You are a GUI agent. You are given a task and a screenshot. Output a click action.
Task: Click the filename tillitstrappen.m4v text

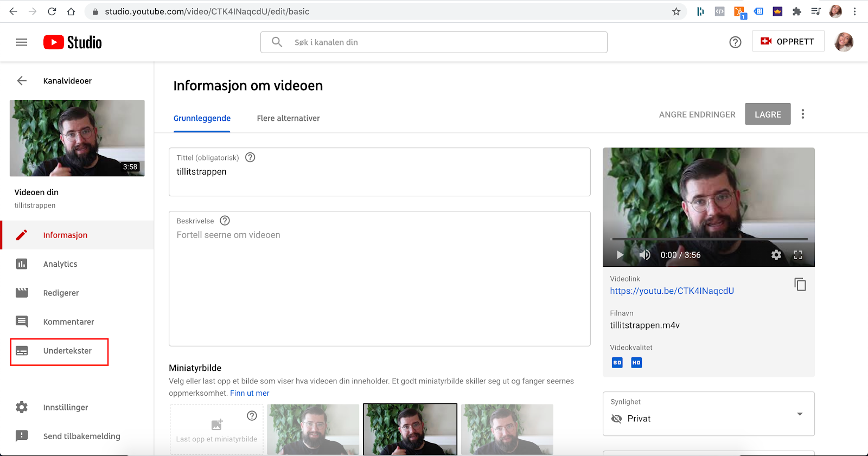[644, 325]
